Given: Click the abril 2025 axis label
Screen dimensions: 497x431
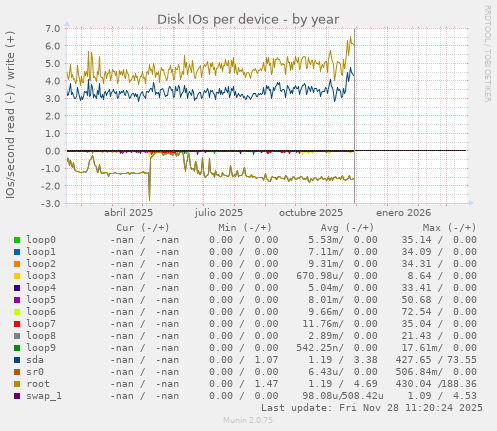Looking at the screenshot, I should (128, 213).
